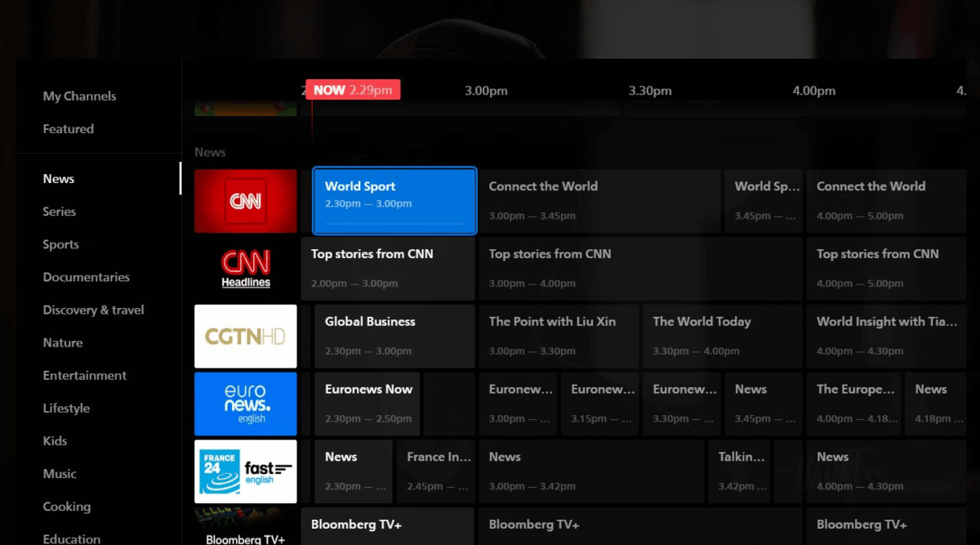980x545 pixels.
Task: Click the NOW 2.29pm time marker
Action: (x=353, y=90)
